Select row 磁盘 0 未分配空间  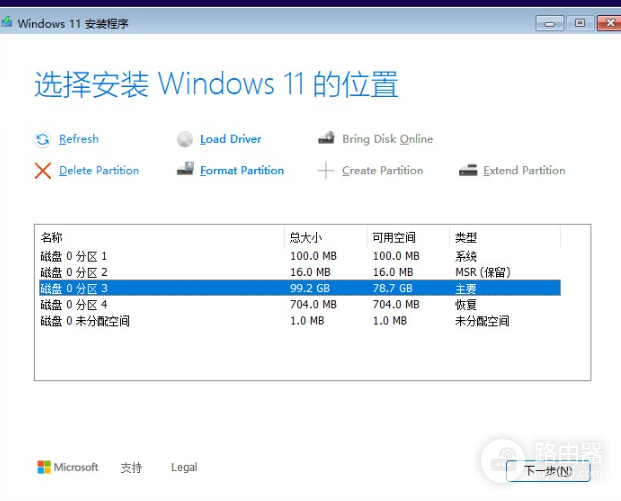pos(300,321)
